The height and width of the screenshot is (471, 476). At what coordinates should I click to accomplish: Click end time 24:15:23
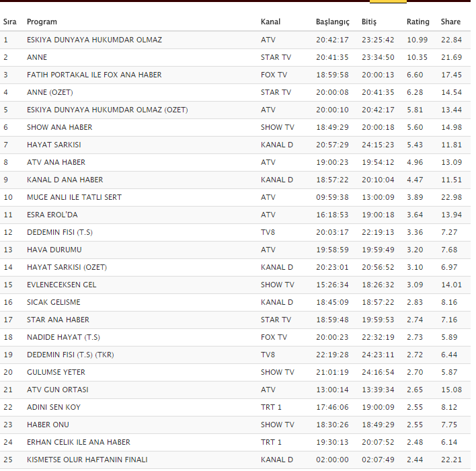378,145
